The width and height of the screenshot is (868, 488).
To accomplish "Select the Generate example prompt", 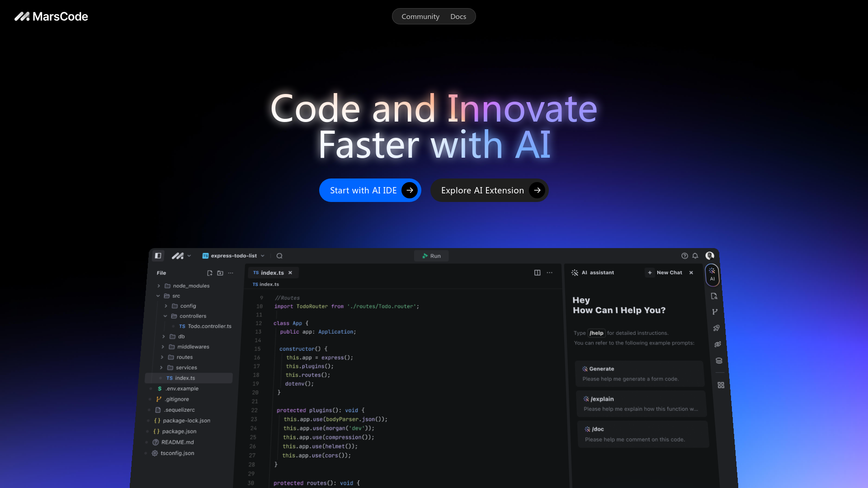I will [x=639, y=374].
